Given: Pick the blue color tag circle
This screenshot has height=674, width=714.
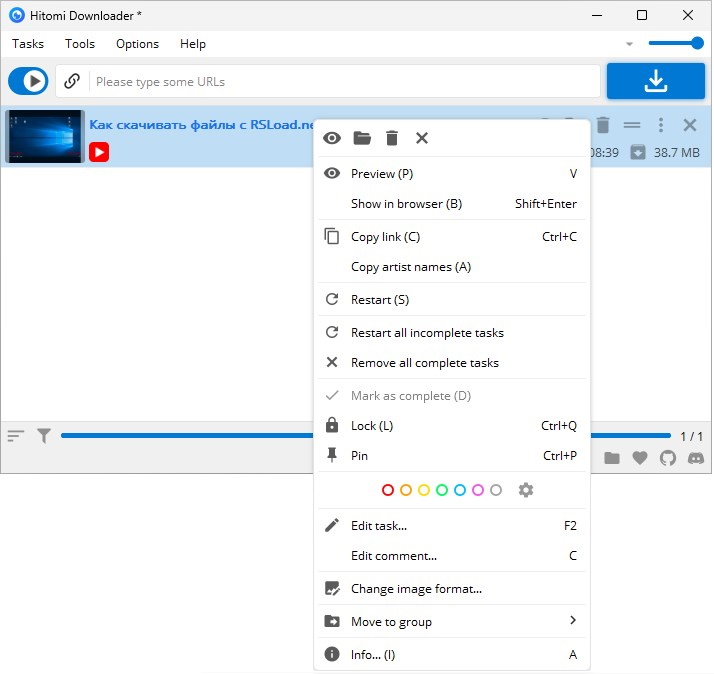Looking at the screenshot, I should (x=460, y=490).
